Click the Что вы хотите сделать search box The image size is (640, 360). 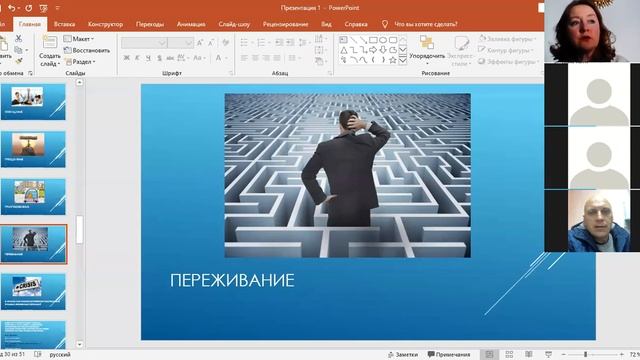tap(426, 24)
